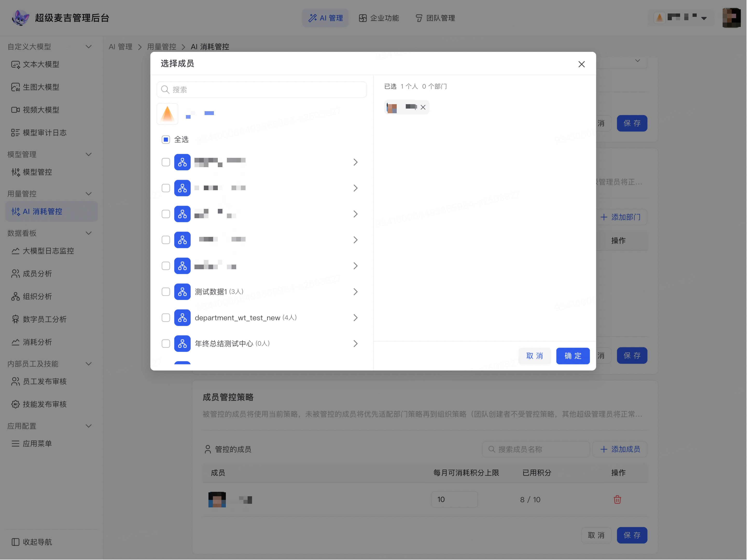Check the checkbox above 测试数据1 row
Viewport: 747px width, 560px height.
point(165,266)
